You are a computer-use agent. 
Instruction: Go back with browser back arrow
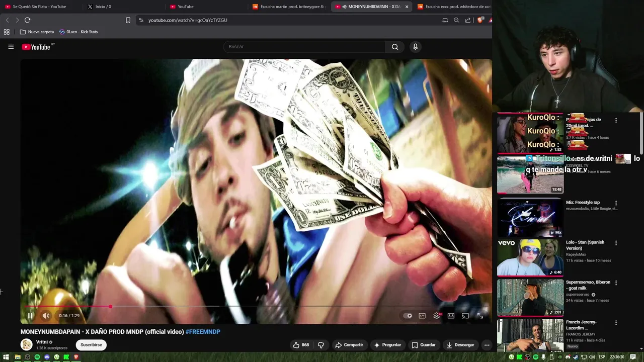click(x=7, y=20)
